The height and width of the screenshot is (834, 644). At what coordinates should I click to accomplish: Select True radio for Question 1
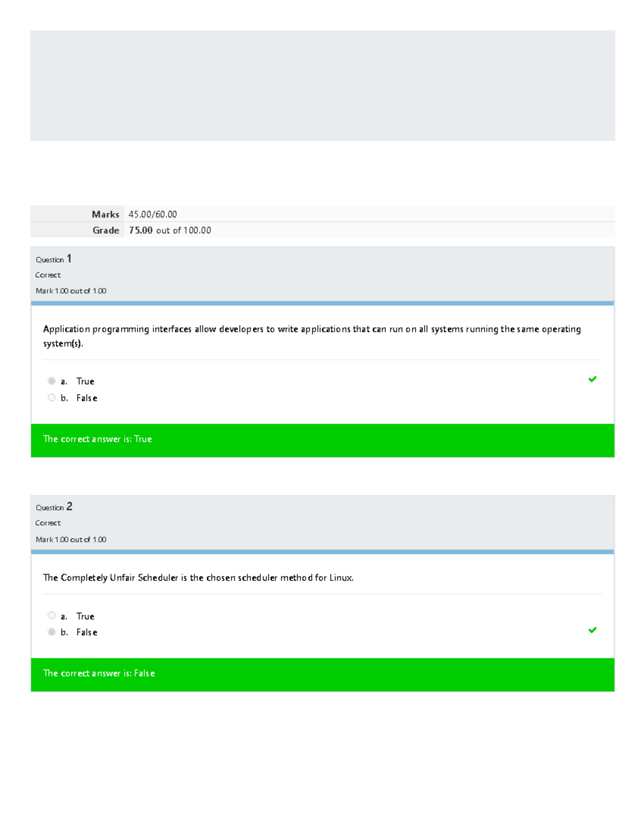[x=52, y=381]
